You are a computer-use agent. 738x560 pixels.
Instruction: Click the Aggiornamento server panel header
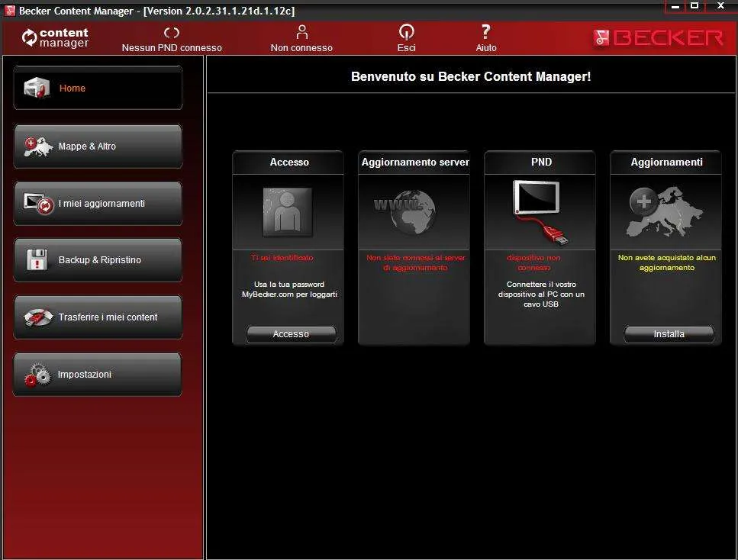pos(414,163)
